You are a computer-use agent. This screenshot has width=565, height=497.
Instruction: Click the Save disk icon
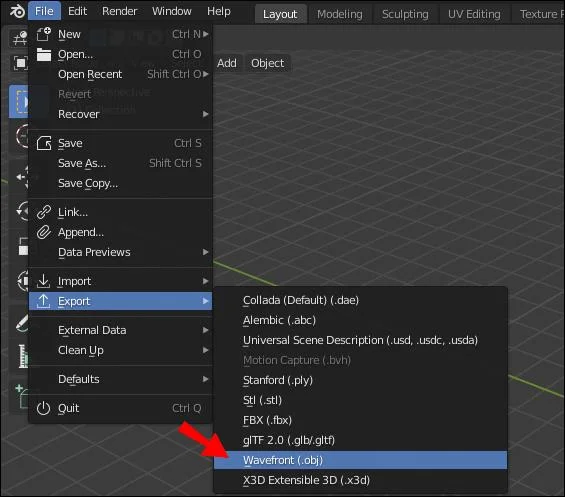click(x=44, y=143)
